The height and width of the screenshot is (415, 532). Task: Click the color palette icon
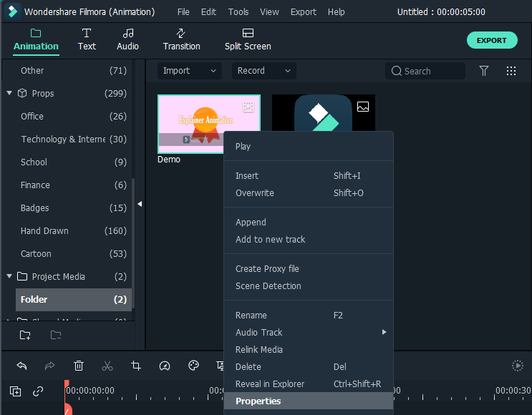(x=193, y=366)
